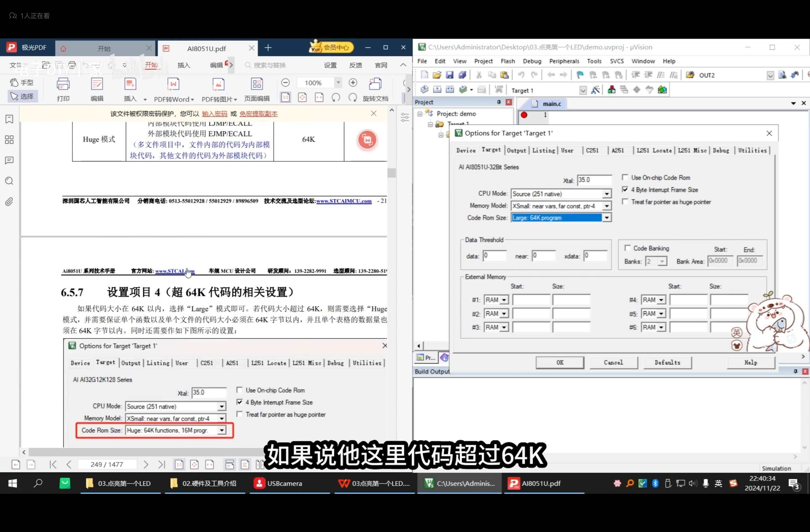This screenshot has width=810, height=532.
Task: Open the Memory Model dropdown
Action: [x=607, y=206]
